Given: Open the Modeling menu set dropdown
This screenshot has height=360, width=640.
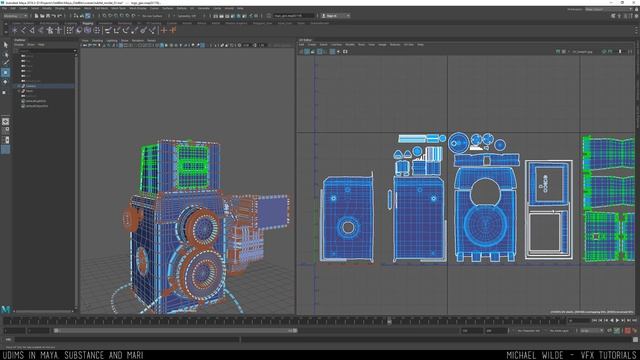Looking at the screenshot, I should click(16, 16).
